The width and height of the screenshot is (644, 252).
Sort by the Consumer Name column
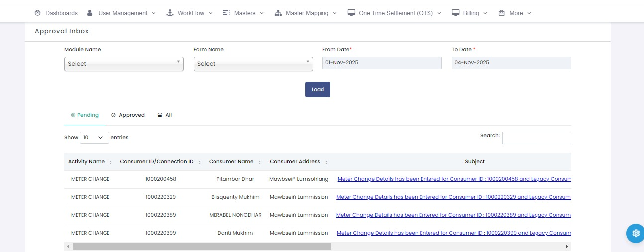[x=231, y=162]
